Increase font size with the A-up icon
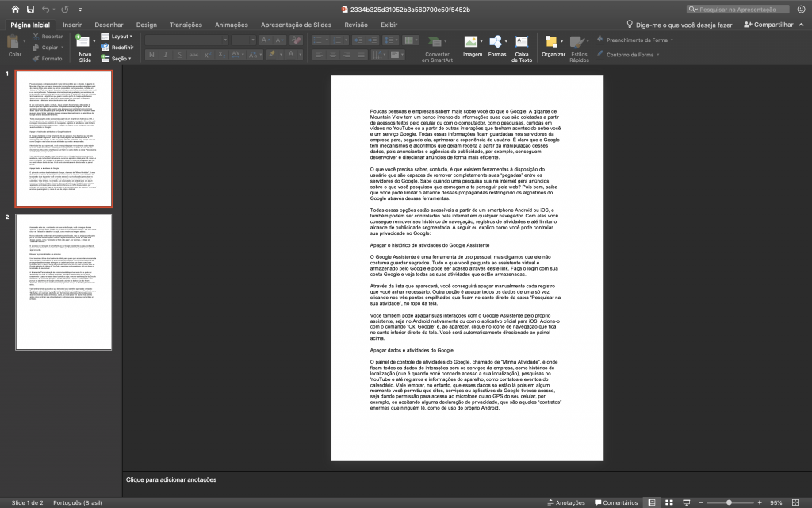The width and height of the screenshot is (812, 508). click(265, 40)
